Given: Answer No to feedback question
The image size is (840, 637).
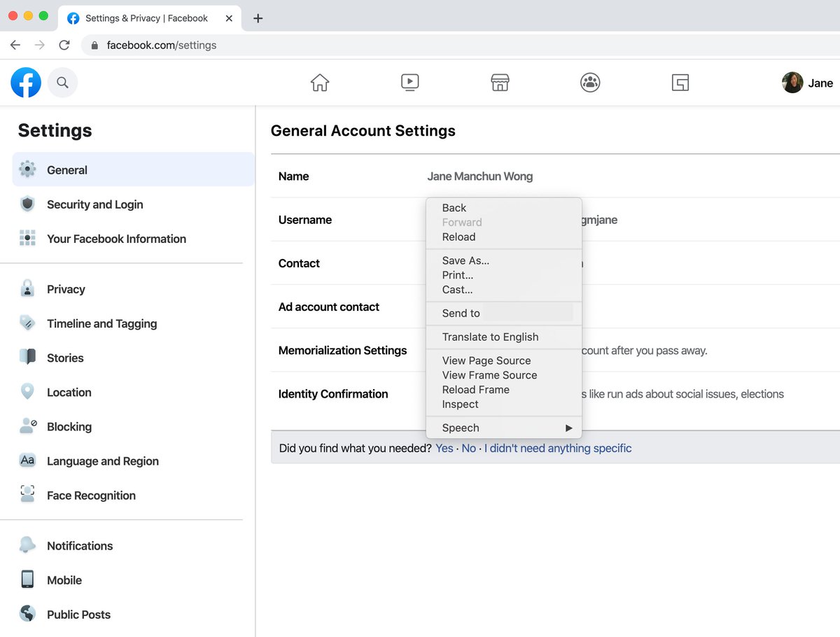Looking at the screenshot, I should point(469,448).
